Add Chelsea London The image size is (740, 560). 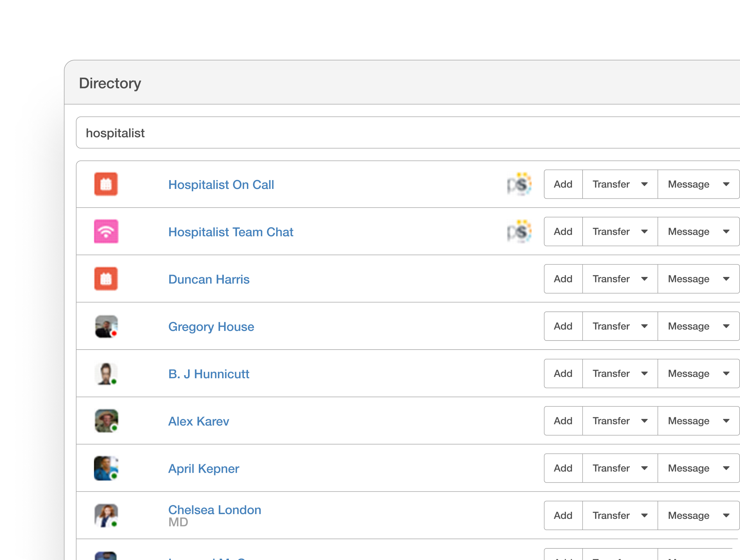(563, 515)
